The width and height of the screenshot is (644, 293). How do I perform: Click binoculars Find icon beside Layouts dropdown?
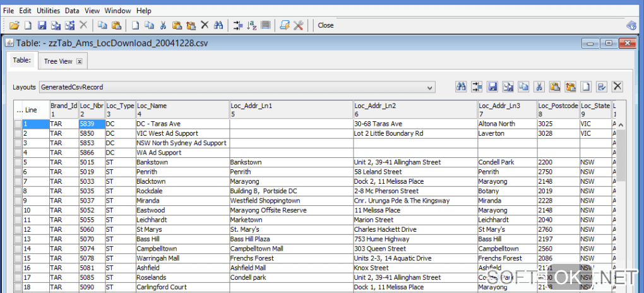(x=462, y=87)
